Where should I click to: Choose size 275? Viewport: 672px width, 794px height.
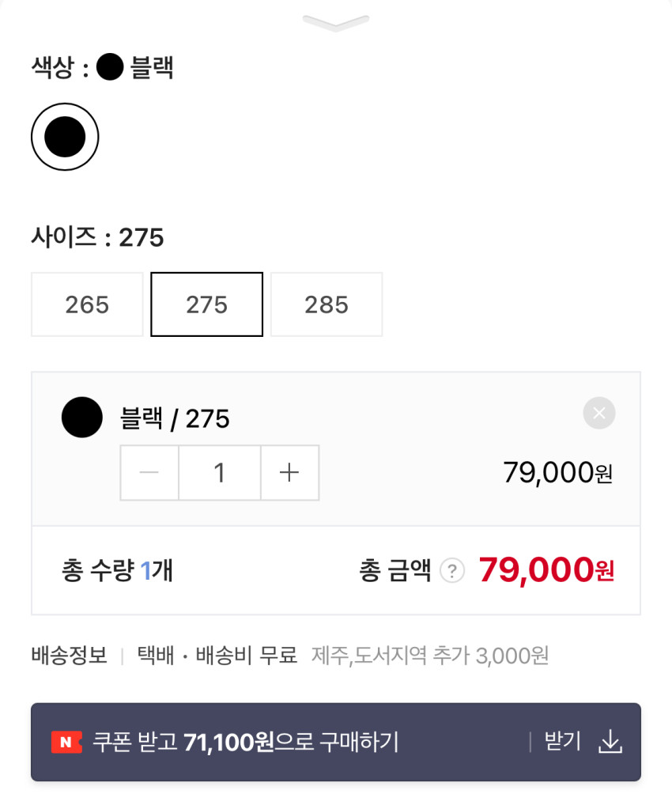point(207,304)
